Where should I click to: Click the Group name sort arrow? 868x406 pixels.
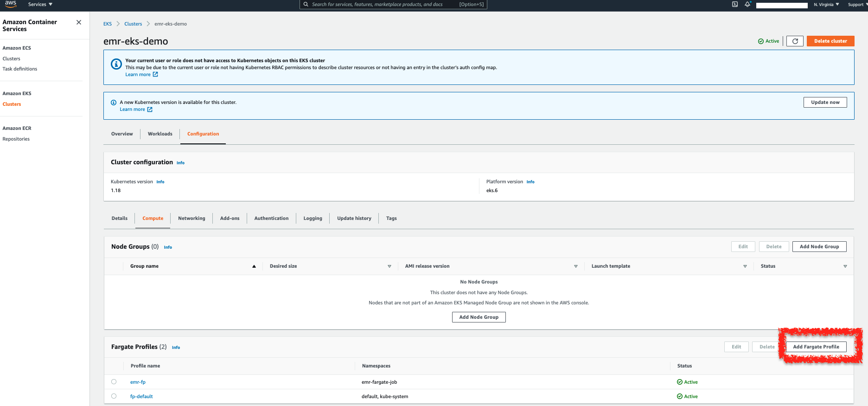(254, 266)
